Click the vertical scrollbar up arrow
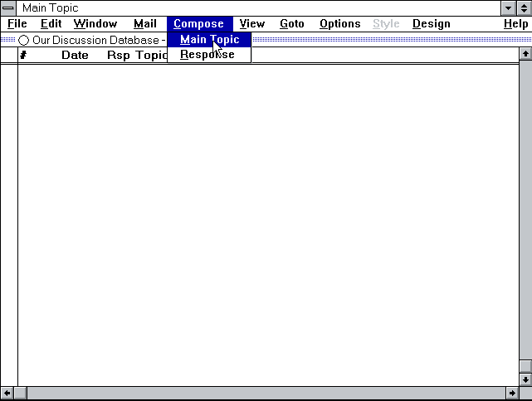532x401 pixels. pyautogui.click(x=525, y=54)
